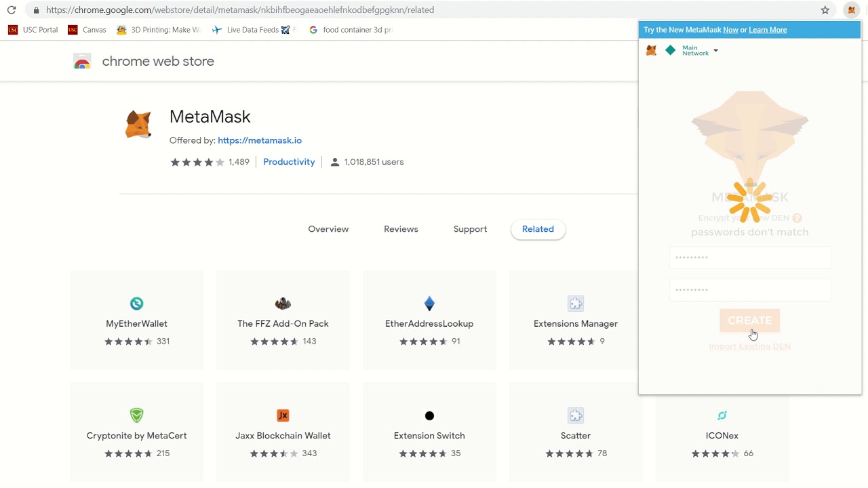Click the Now link in MetaMask banner
Viewport: 868px width, 488px height.
pos(730,30)
